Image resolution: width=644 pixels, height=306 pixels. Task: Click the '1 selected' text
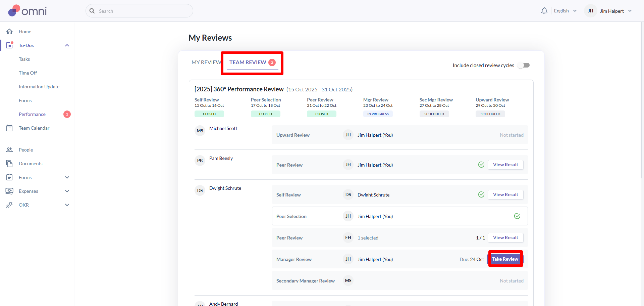tap(368, 238)
